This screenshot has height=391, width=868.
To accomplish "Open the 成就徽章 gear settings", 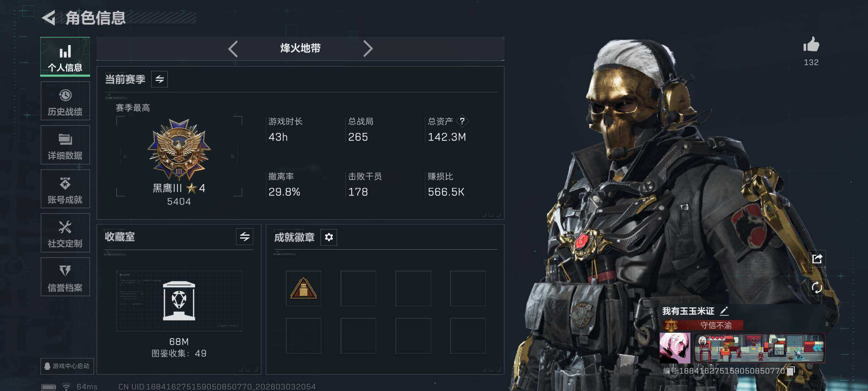I will [x=329, y=237].
